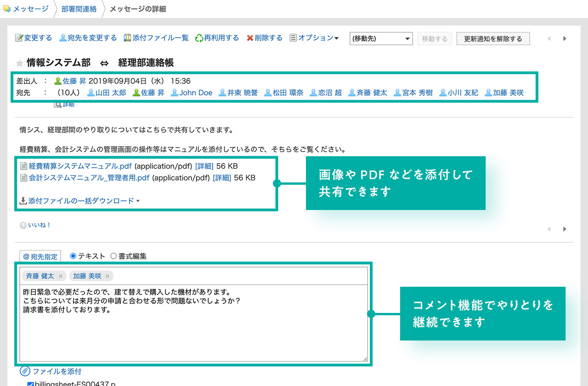Open 添付ファイル一覧

tap(160, 38)
